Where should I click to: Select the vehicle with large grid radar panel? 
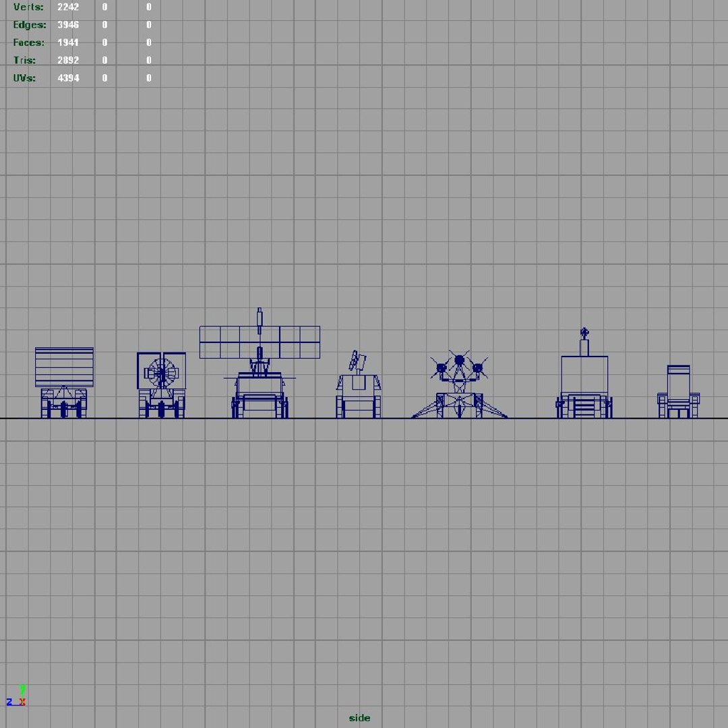tap(260, 363)
